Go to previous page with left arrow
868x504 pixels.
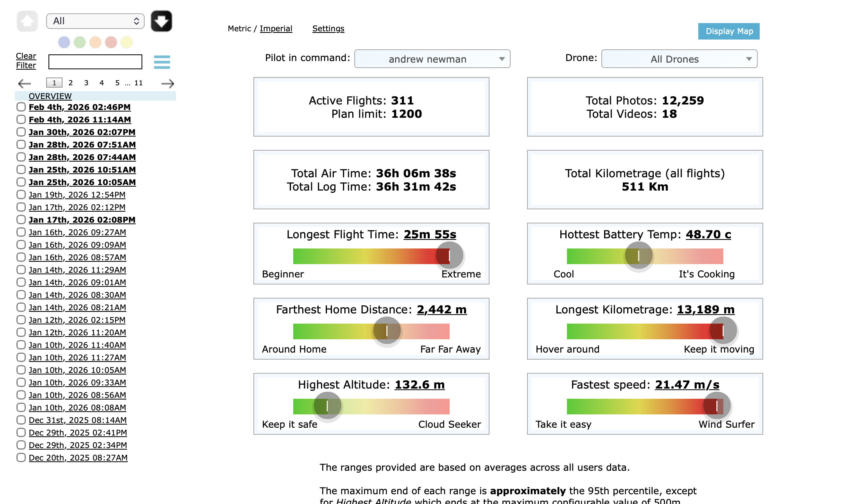25,83
